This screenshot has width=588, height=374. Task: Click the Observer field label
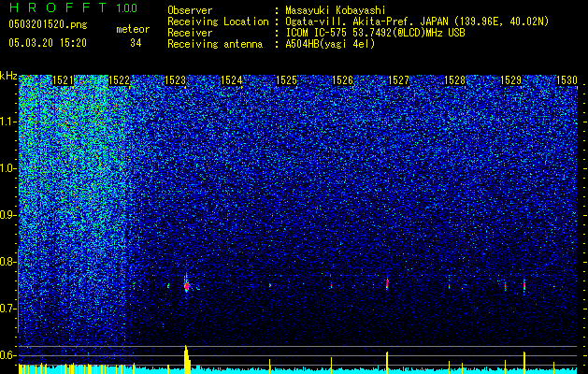click(190, 10)
